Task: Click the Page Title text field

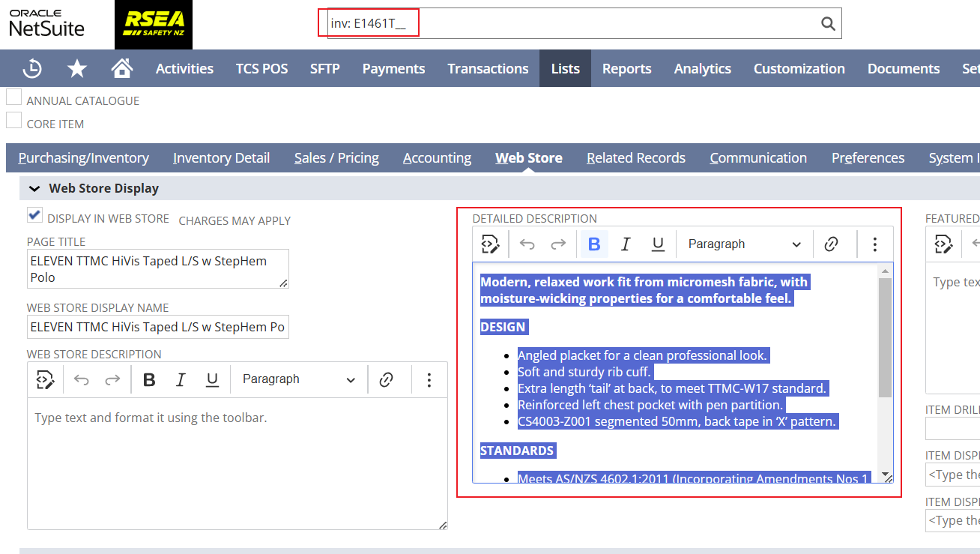Action: [x=157, y=268]
